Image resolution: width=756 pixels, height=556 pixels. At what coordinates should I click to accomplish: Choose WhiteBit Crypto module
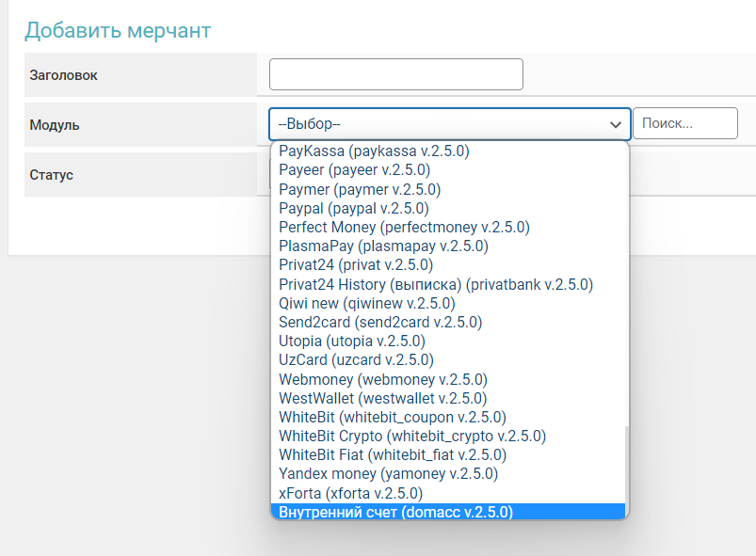(x=412, y=436)
